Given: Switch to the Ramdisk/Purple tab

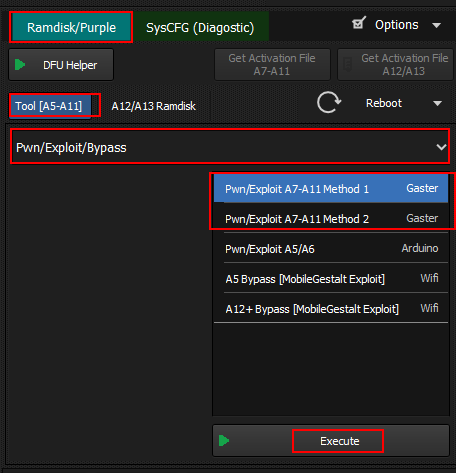Looking at the screenshot, I should click(x=71, y=27).
